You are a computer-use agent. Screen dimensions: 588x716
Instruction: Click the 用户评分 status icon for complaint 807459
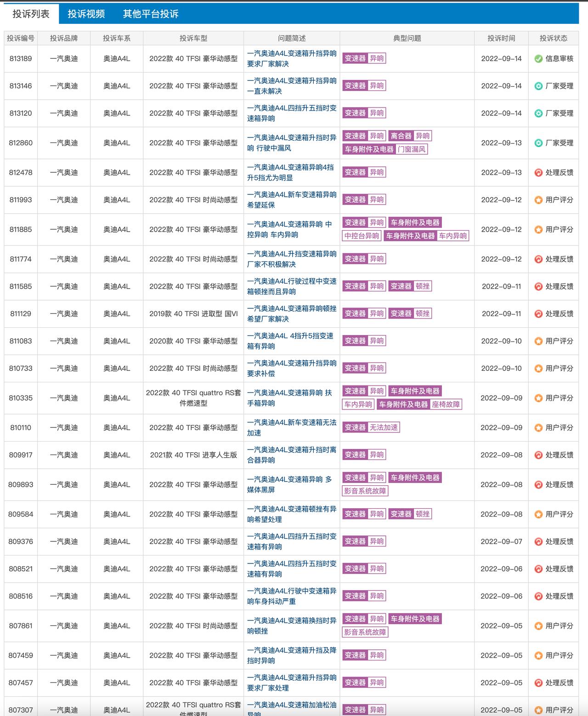(x=539, y=655)
